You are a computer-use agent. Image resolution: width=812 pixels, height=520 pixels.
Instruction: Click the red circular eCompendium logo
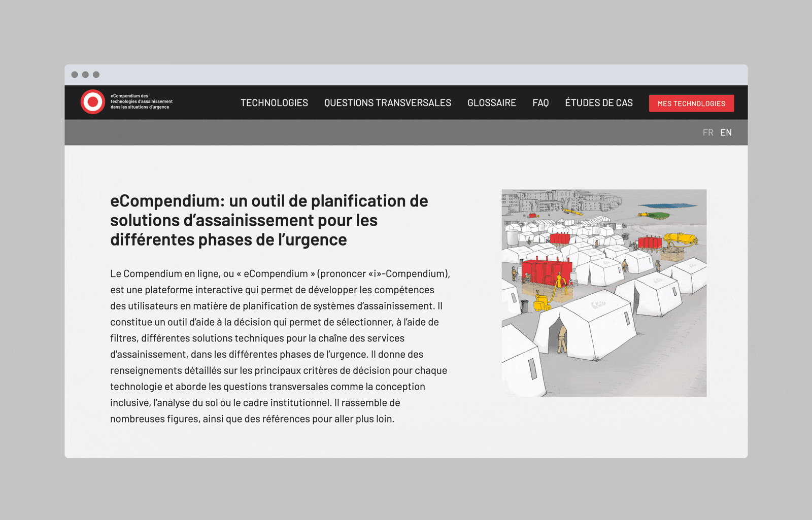click(93, 102)
